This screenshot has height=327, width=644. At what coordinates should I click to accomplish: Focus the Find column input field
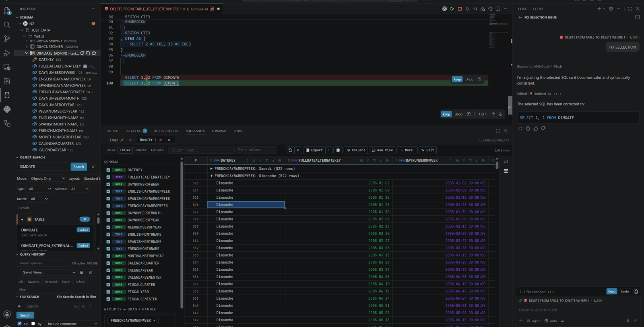click(256, 150)
